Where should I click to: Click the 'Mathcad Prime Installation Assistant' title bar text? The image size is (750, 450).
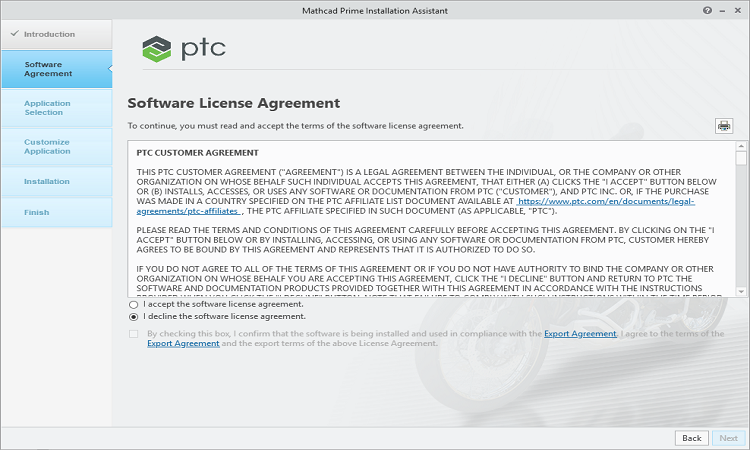[375, 11]
